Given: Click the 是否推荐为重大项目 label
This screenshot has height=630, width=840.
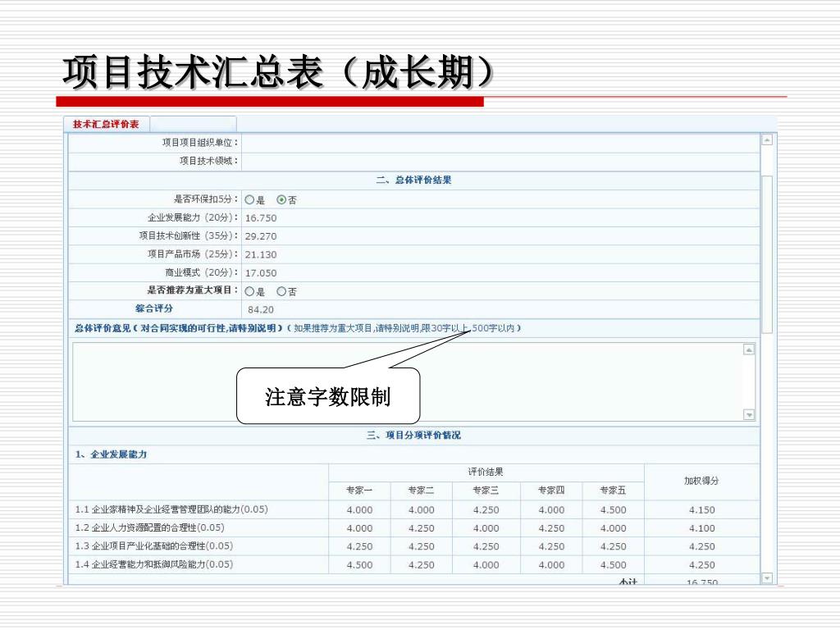Looking at the screenshot, I should coord(193,290).
